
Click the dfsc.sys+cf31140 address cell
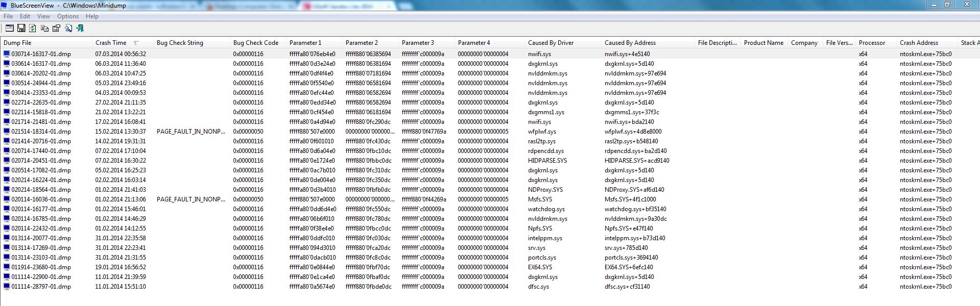tap(627, 286)
